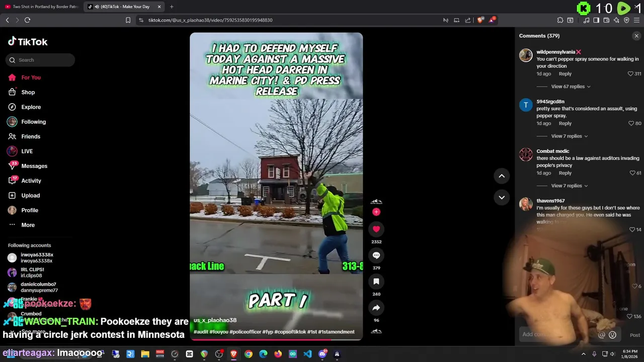
Task: Focus the TikTok search field
Action: 40,60
